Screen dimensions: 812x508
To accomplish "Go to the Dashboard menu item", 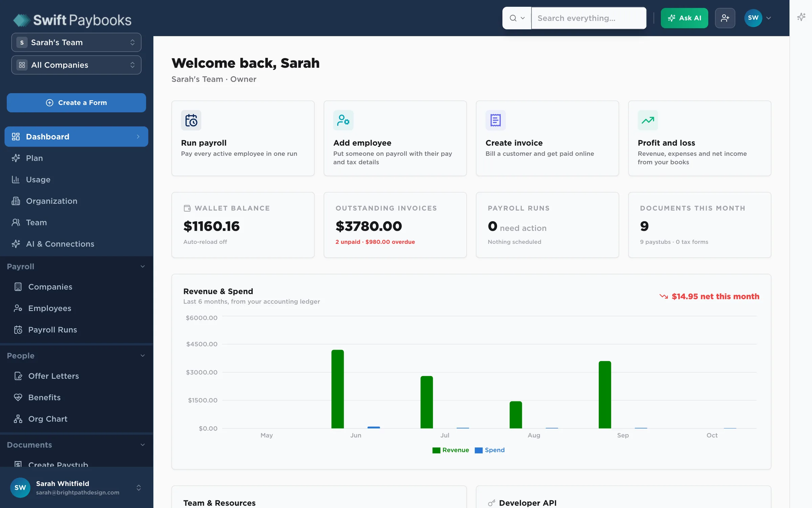I will tap(76, 136).
